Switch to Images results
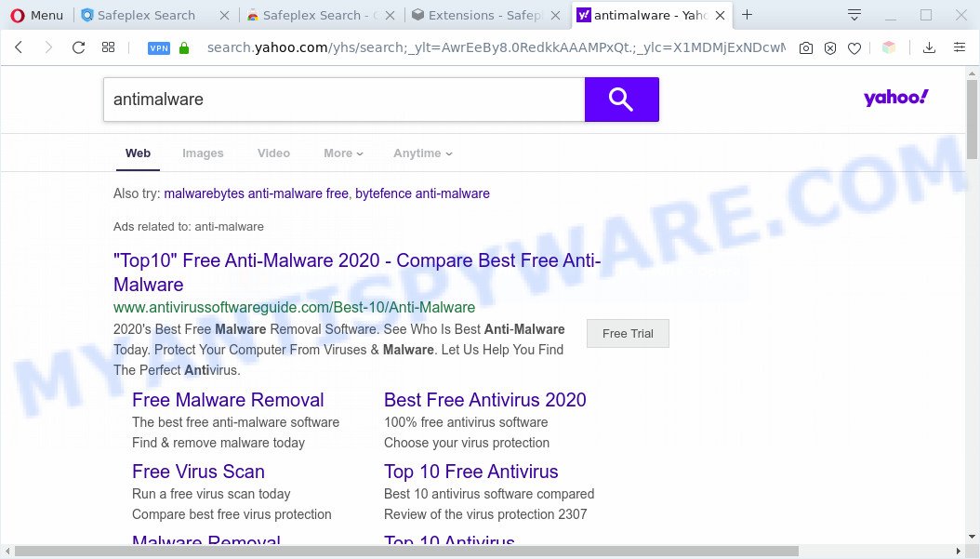The image size is (980, 559). pos(203,153)
